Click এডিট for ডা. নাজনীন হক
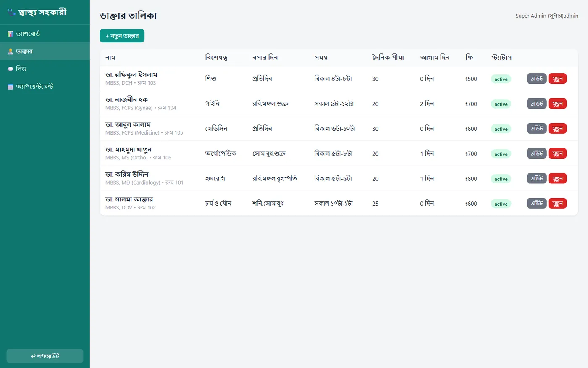 [x=537, y=103]
